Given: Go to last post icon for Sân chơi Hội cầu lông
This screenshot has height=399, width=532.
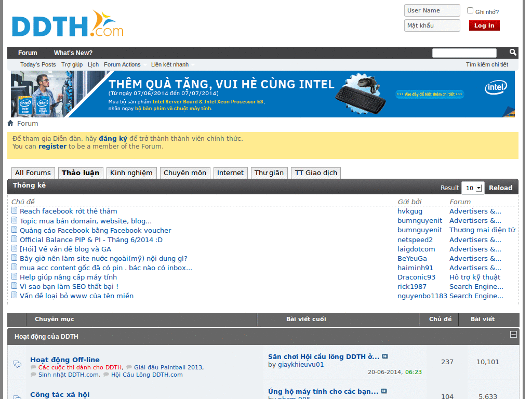Looking at the screenshot, I should point(385,356).
